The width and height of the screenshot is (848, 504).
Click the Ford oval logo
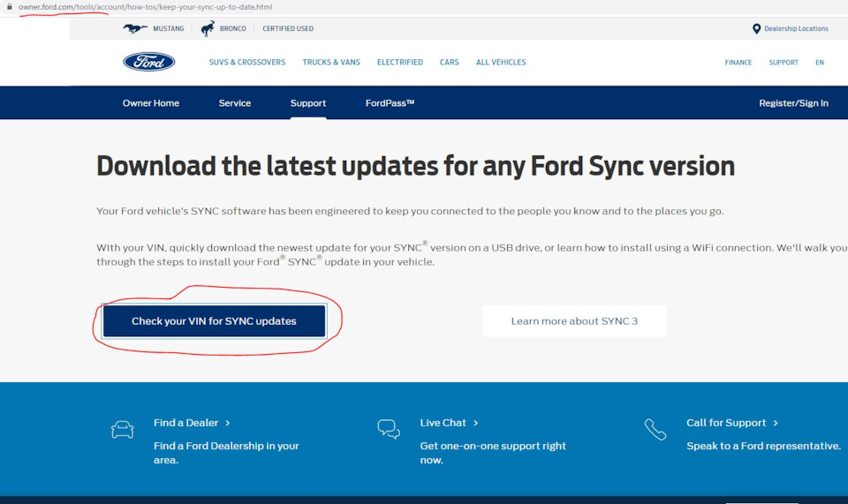148,62
